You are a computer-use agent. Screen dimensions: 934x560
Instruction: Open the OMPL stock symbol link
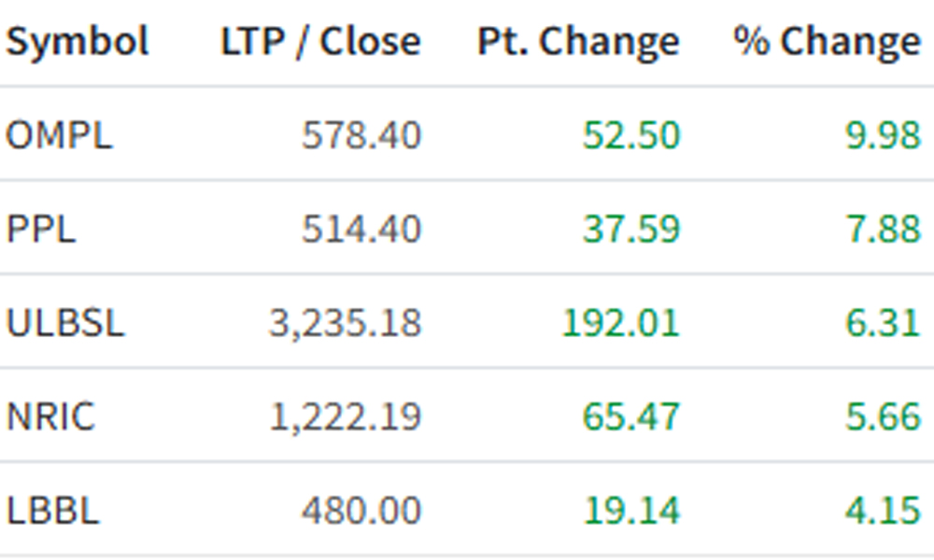tap(59, 134)
